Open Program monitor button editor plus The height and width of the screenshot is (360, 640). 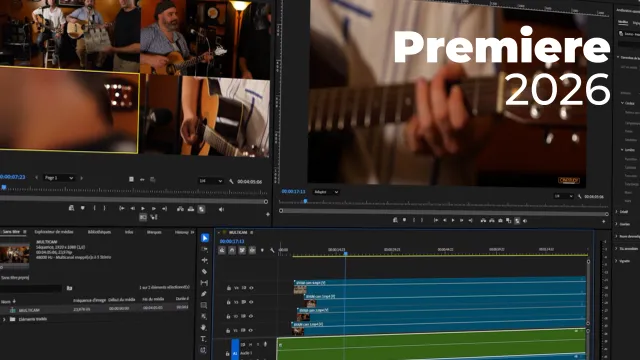[x=604, y=221]
